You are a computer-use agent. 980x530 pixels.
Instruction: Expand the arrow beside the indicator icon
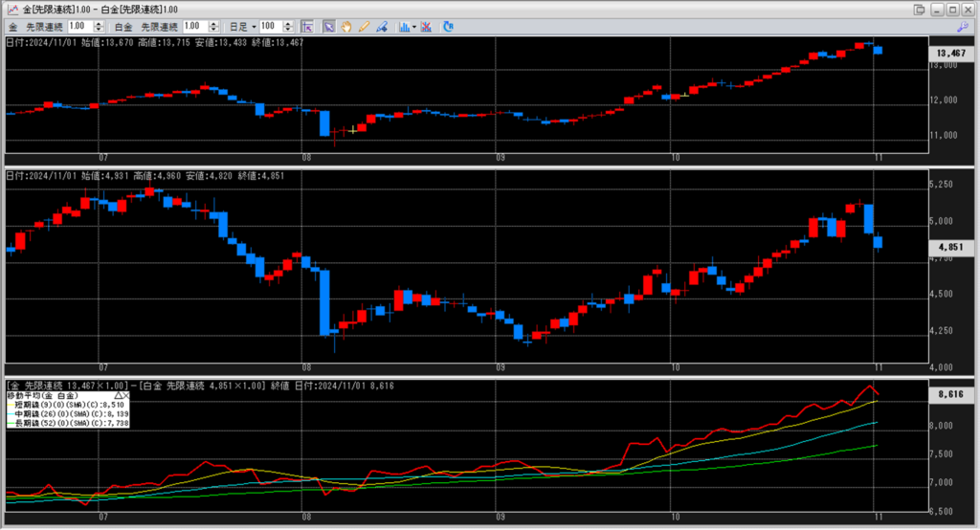pyautogui.click(x=412, y=27)
